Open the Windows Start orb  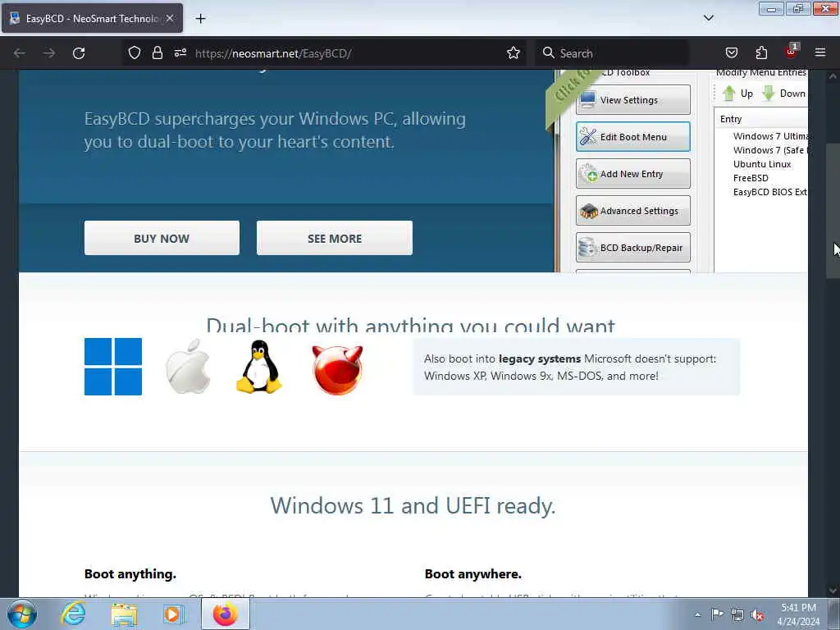tap(22, 614)
